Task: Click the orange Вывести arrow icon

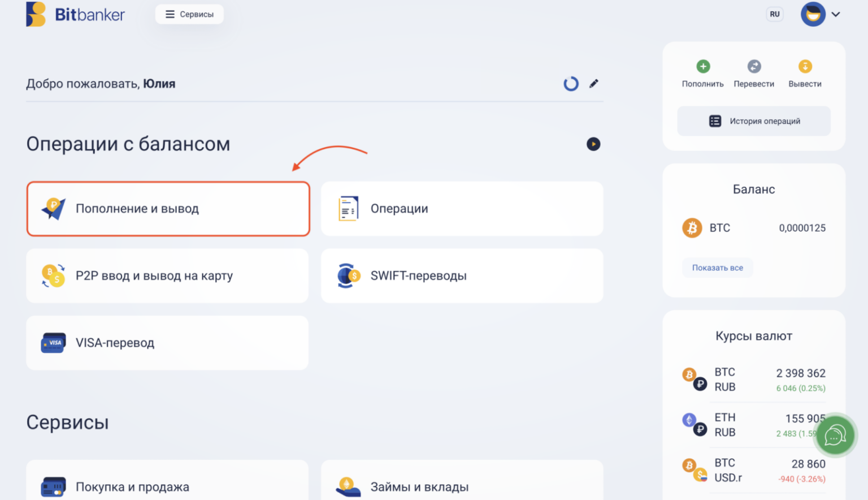Action: 805,67
